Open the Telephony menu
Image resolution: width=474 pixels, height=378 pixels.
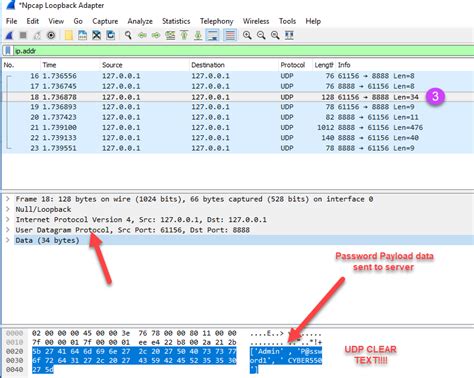pos(216,21)
